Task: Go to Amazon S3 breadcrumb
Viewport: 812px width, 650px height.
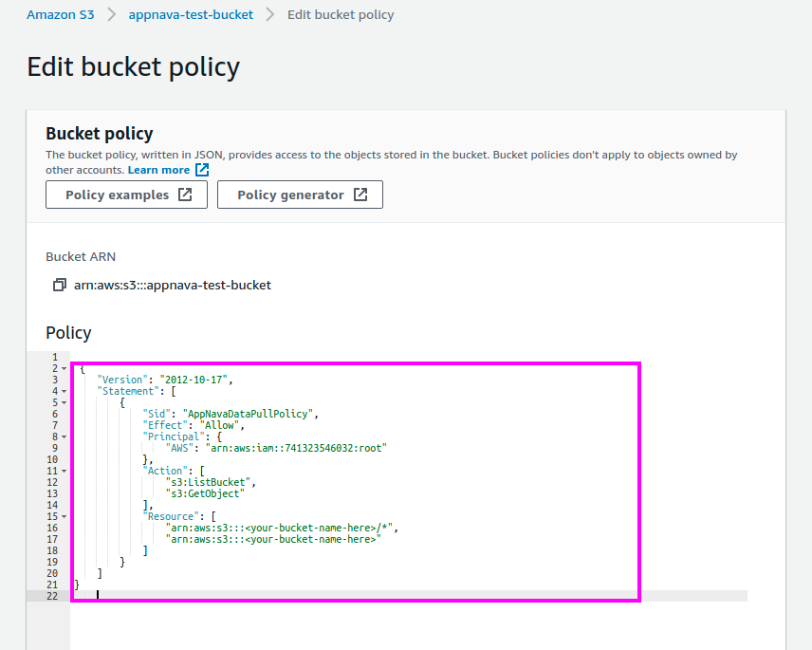Action: tap(61, 14)
